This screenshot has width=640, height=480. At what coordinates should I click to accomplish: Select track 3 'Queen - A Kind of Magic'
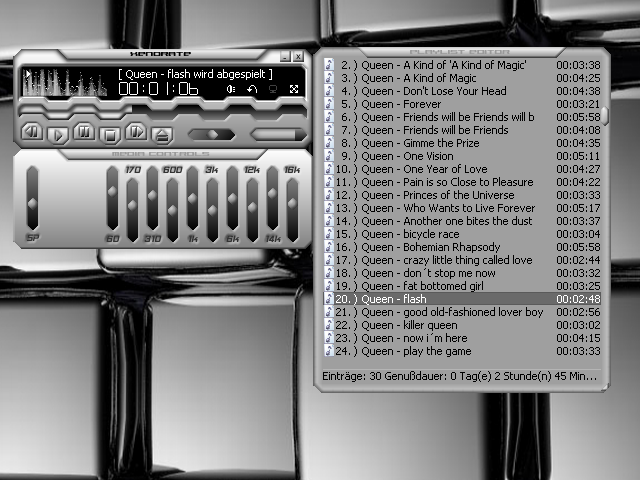[462, 78]
